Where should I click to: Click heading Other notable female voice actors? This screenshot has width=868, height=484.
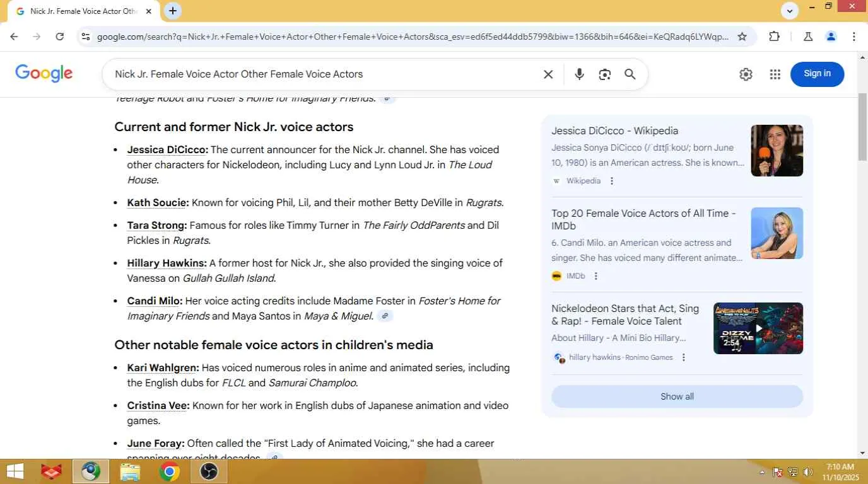274,345
